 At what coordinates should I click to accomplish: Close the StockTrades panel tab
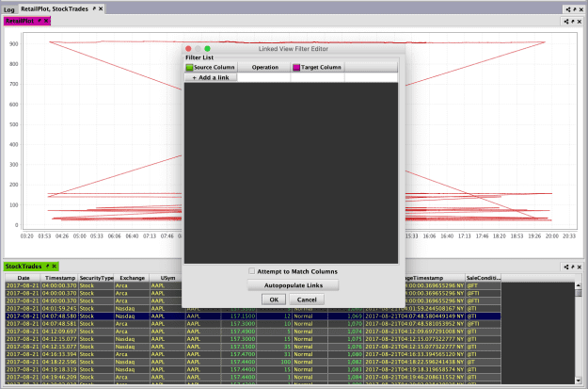[54, 267]
